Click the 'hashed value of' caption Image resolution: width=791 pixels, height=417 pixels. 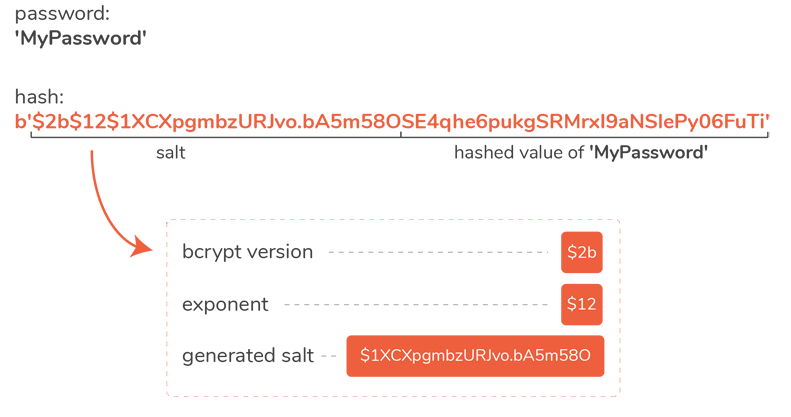click(x=520, y=153)
